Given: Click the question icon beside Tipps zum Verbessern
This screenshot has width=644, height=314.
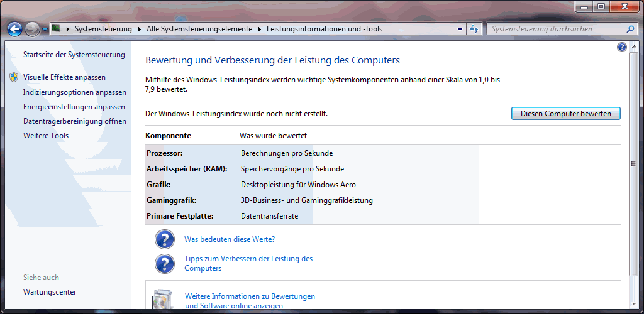Looking at the screenshot, I should coord(165,263).
